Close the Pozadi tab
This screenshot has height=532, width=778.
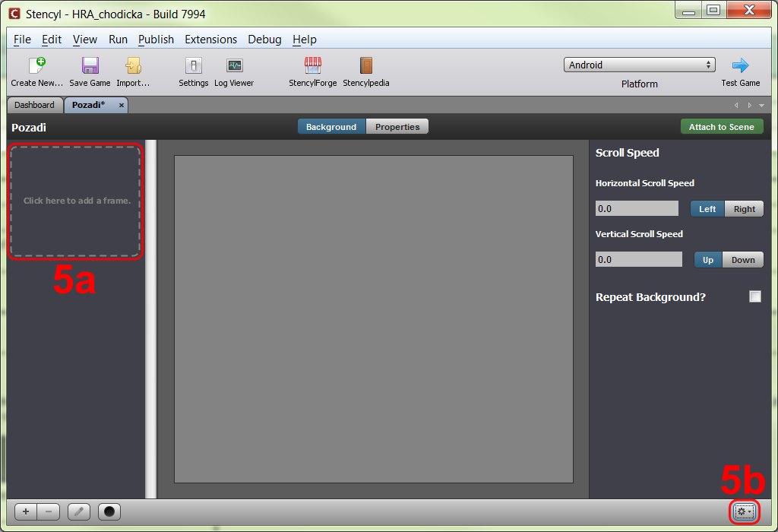tap(121, 105)
